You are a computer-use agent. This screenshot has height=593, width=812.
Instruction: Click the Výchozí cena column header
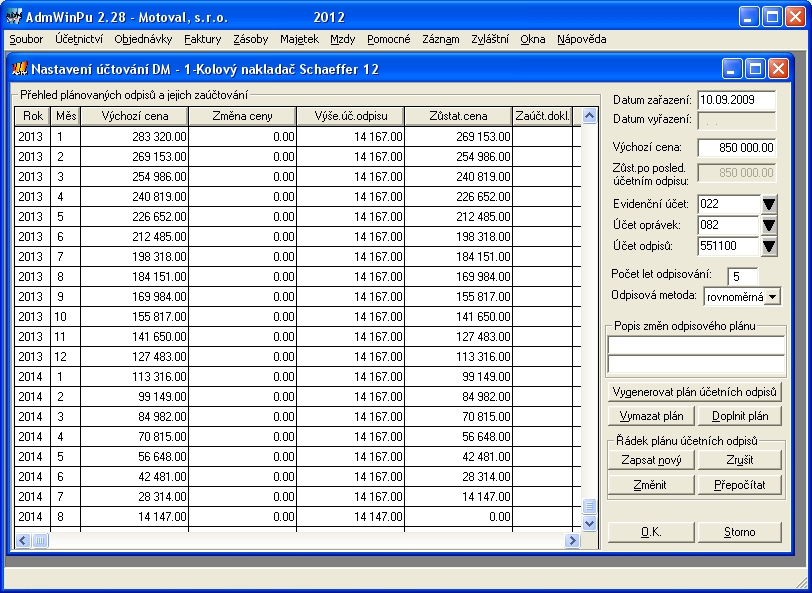coord(135,116)
